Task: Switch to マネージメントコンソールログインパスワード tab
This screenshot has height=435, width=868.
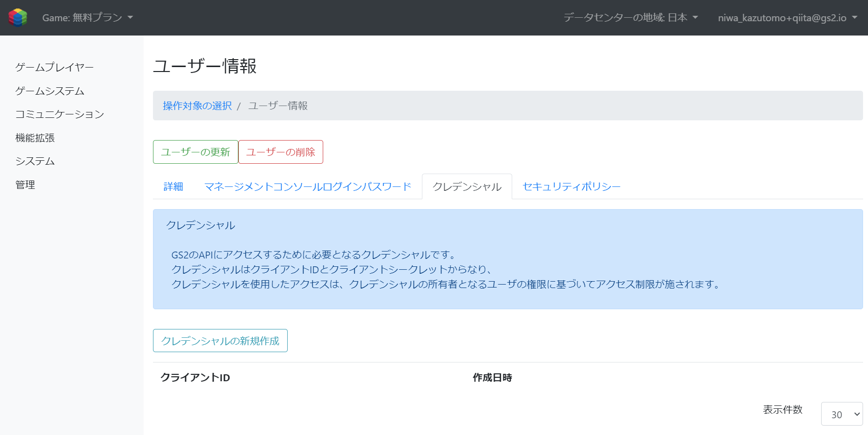Action: pos(308,186)
